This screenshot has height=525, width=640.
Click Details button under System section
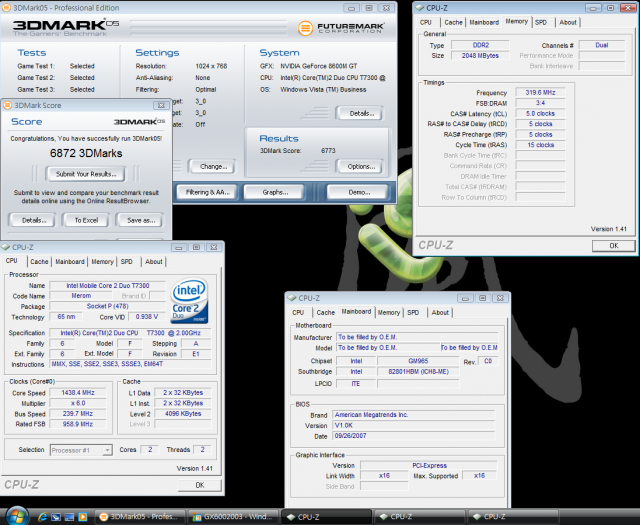pyautogui.click(x=362, y=113)
